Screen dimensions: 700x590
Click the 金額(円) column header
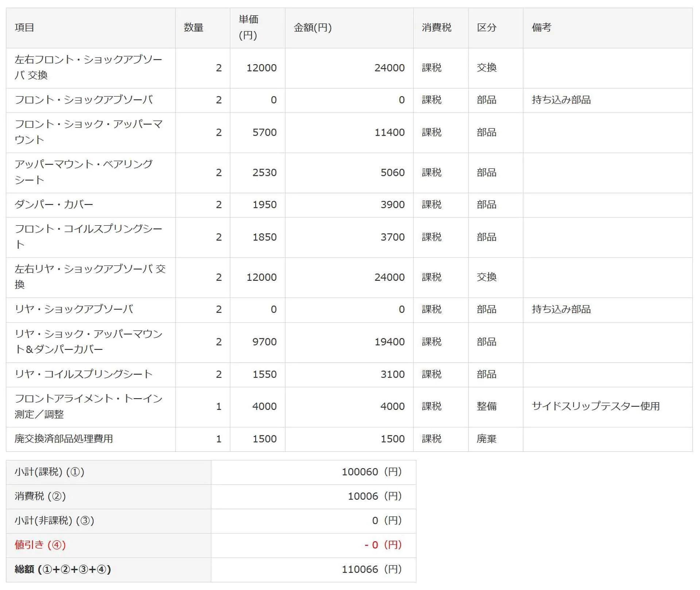[x=312, y=28]
